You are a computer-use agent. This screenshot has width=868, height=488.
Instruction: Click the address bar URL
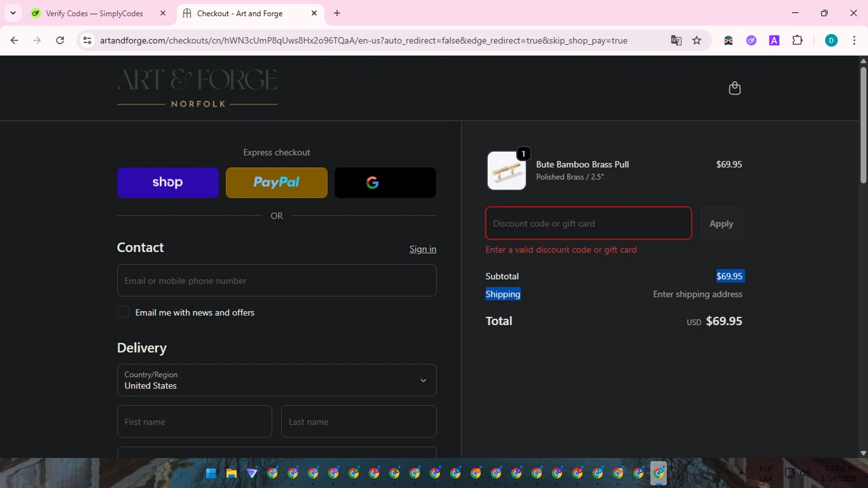coord(363,41)
